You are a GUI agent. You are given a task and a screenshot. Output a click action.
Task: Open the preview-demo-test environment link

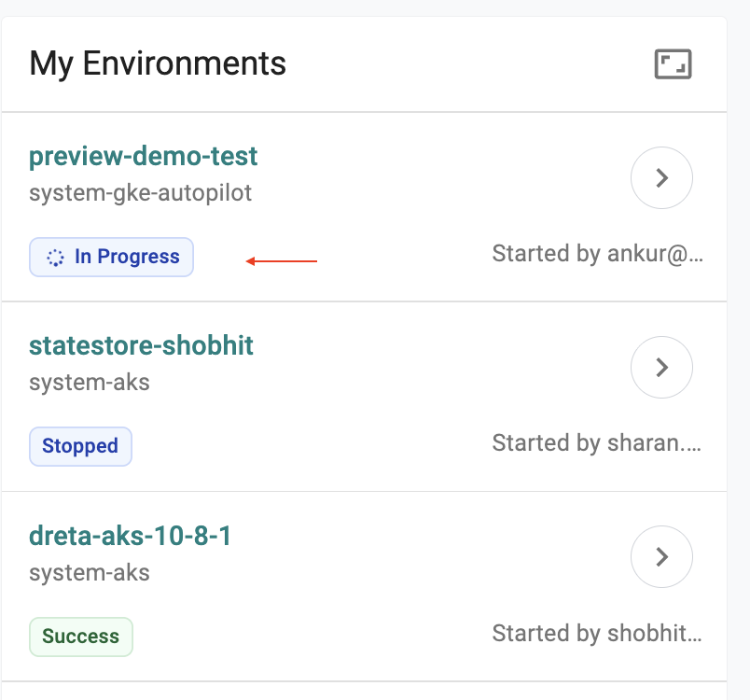click(144, 156)
